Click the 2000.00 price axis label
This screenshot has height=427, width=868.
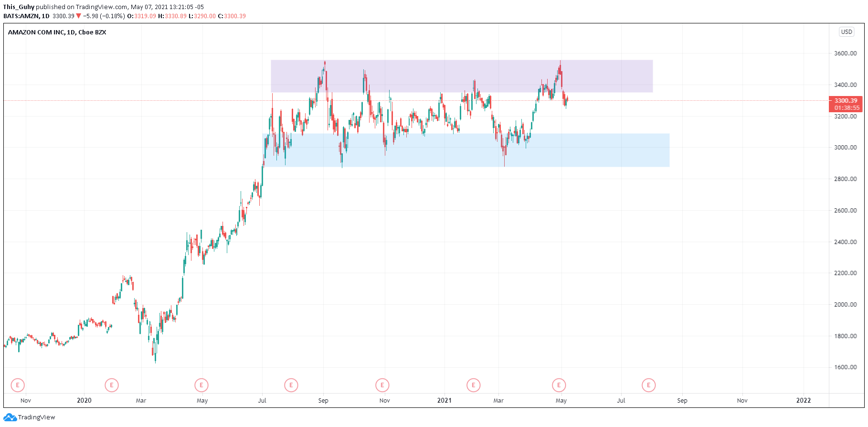(846, 305)
